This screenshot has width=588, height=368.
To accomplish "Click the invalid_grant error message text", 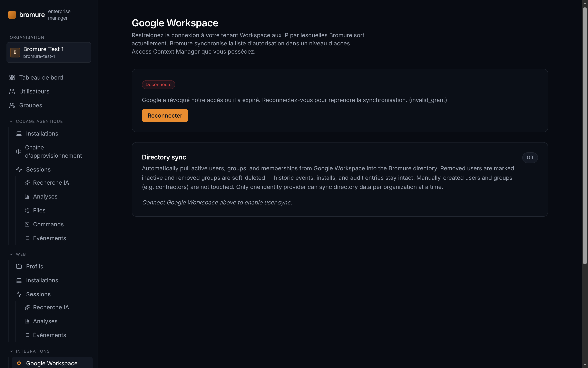I will [x=294, y=100].
